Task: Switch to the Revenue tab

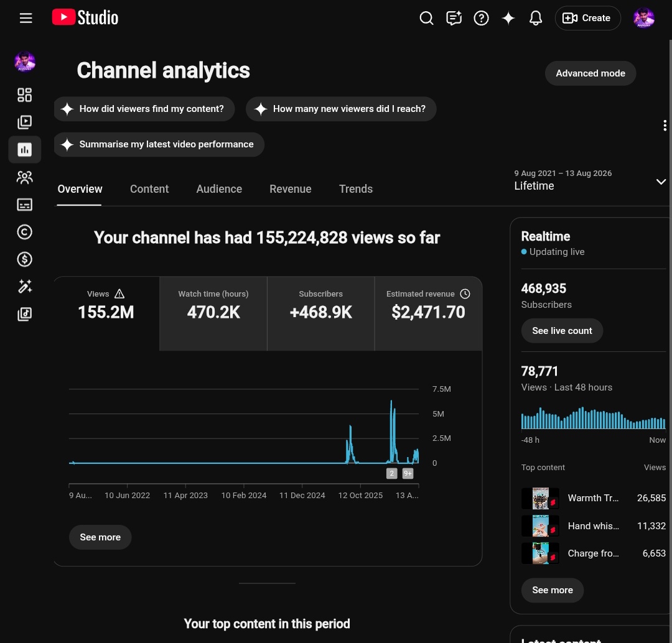Action: pyautogui.click(x=290, y=189)
